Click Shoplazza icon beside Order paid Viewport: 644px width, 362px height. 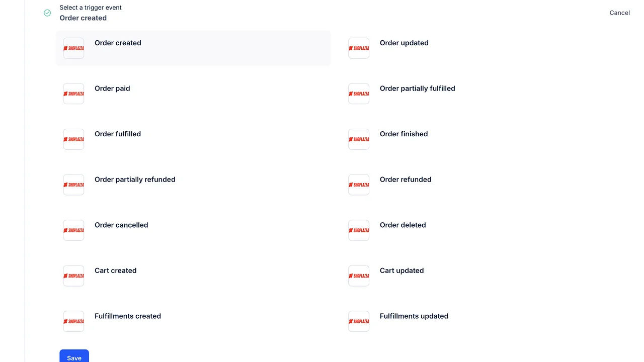pos(73,94)
